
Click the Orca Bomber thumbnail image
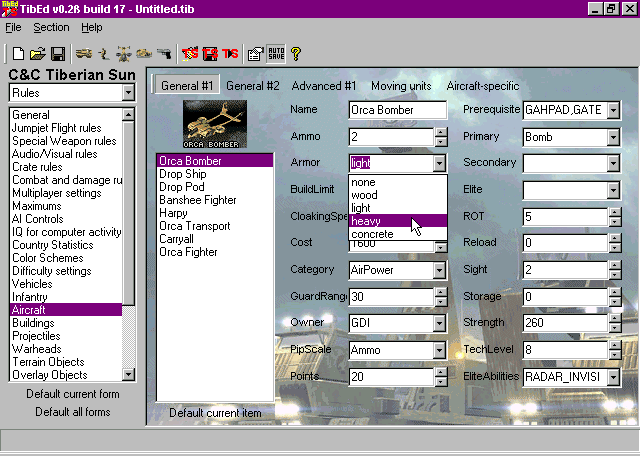point(215,124)
